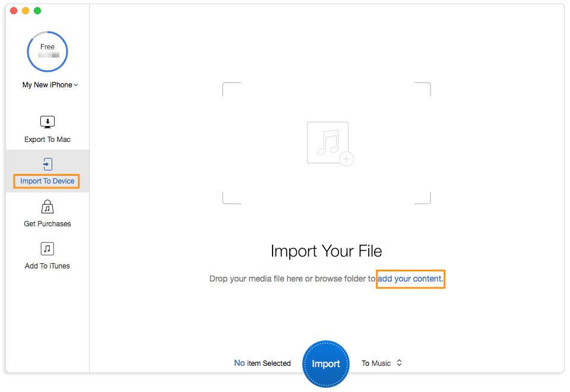Click the add your content link
This screenshot has width=570, height=392.
[410, 279]
